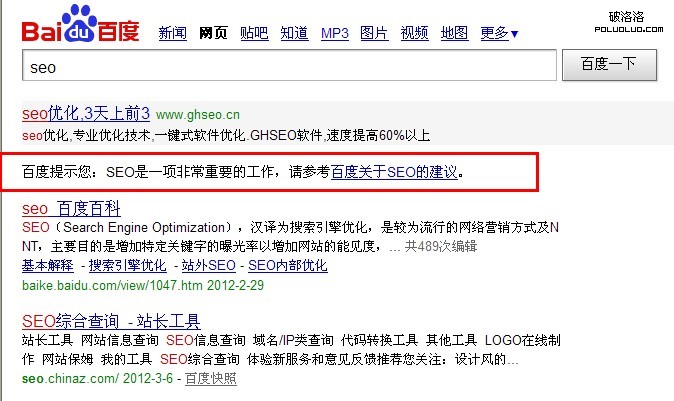Image resolution: width=674 pixels, height=401 pixels.
Task: Open the 搜索引擎优化 sublink
Action: click(x=127, y=266)
